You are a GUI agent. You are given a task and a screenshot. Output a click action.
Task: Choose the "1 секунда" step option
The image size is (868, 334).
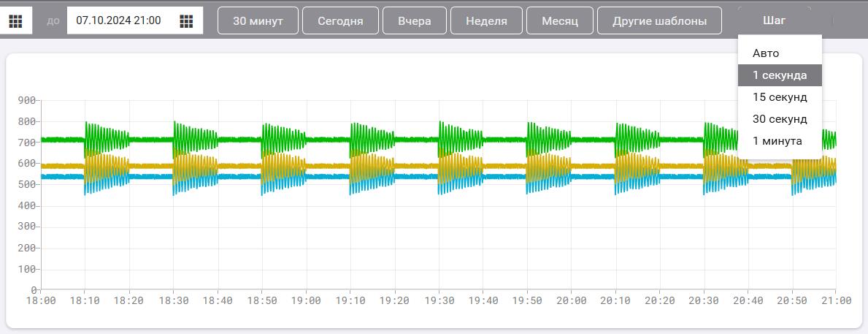779,75
